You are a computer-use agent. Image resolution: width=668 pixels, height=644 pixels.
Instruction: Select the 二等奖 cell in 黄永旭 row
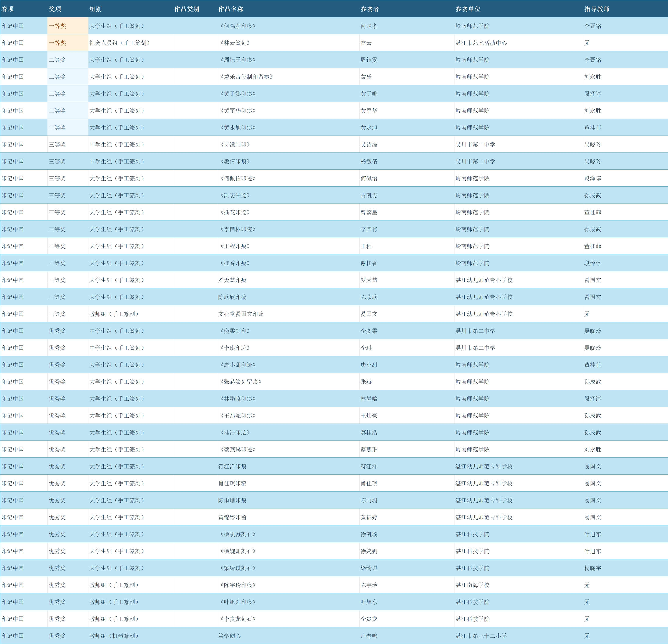[x=68, y=127]
